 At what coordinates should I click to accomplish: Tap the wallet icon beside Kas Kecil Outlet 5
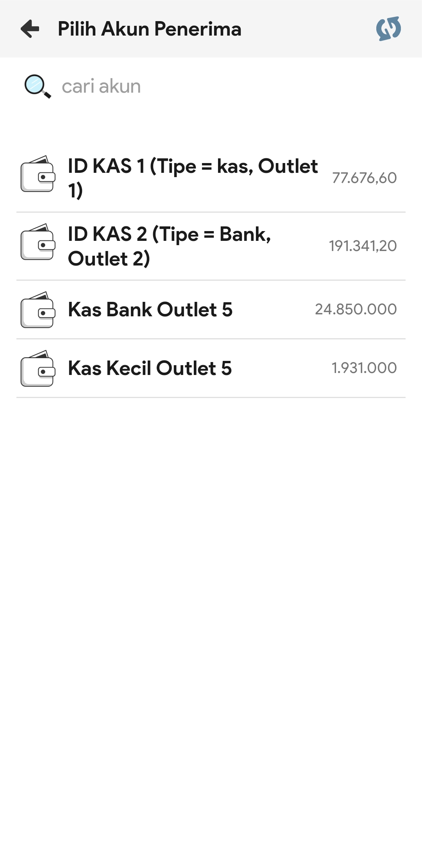coord(38,368)
